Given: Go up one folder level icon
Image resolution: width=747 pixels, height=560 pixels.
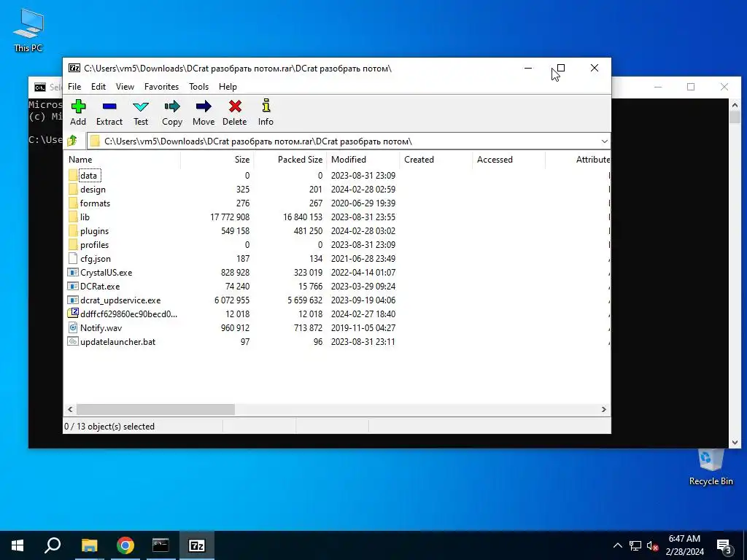Looking at the screenshot, I should pyautogui.click(x=72, y=141).
